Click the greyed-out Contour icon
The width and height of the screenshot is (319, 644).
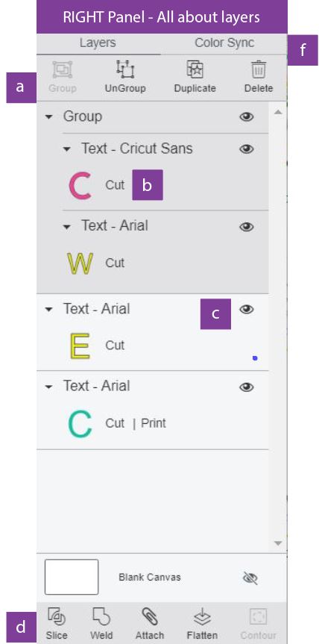point(259,617)
